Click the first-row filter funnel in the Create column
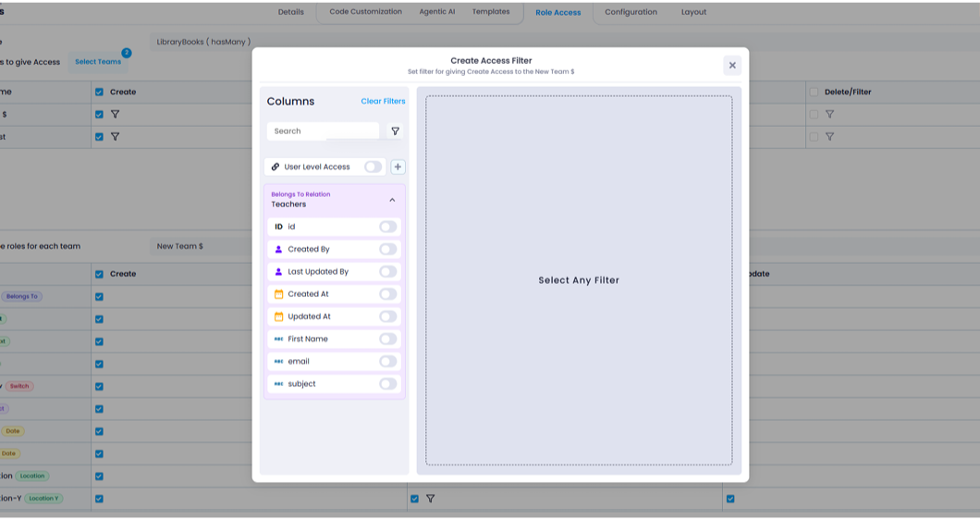 (115, 115)
